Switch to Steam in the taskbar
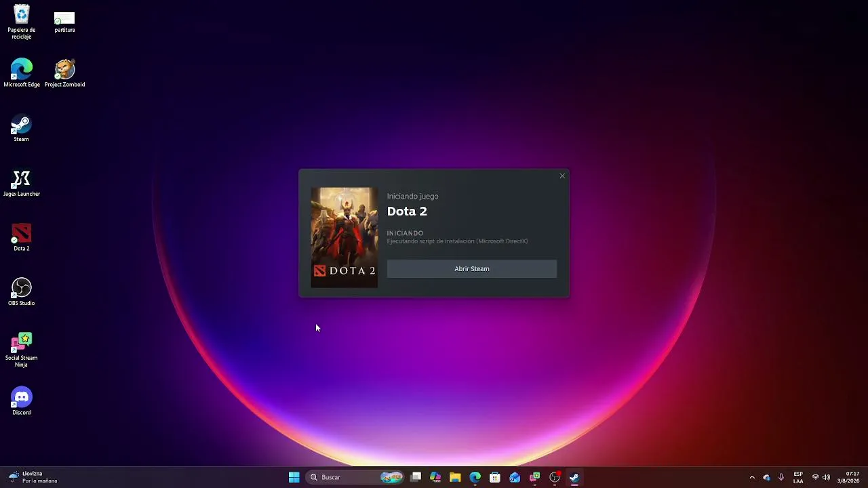The image size is (868, 488). click(x=574, y=477)
